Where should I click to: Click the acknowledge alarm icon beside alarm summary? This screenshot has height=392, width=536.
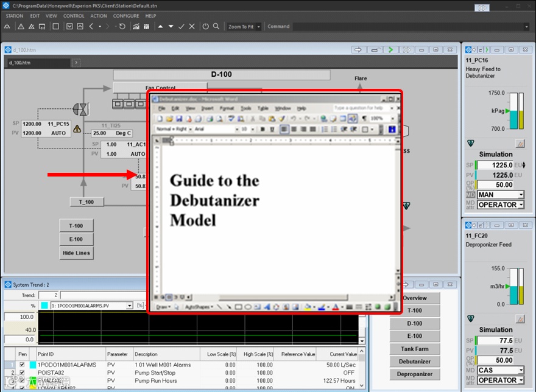[x=32, y=26]
